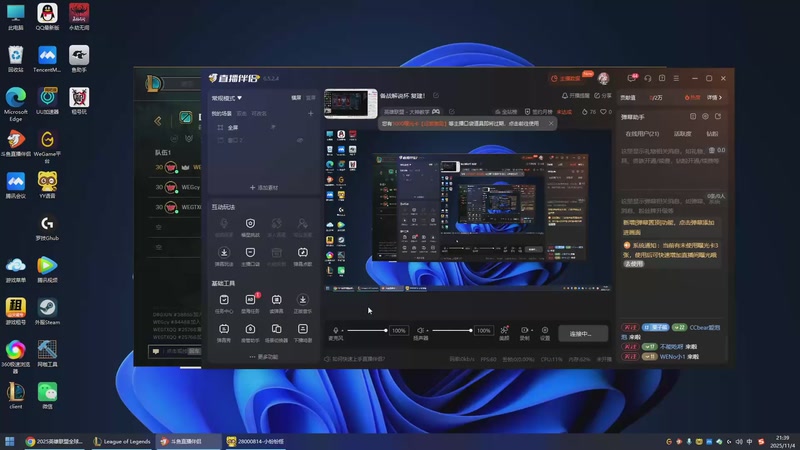This screenshot has height=450, width=800.
Task: Switch to 我的场景 tab
Action: pyautogui.click(x=222, y=113)
